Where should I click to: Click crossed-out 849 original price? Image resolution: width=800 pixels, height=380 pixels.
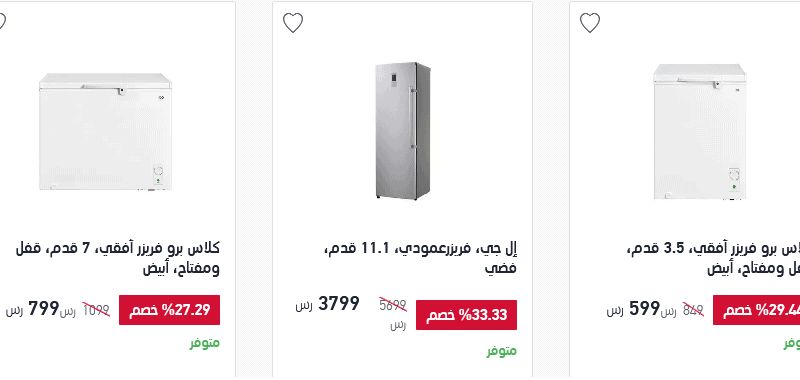[x=693, y=310]
